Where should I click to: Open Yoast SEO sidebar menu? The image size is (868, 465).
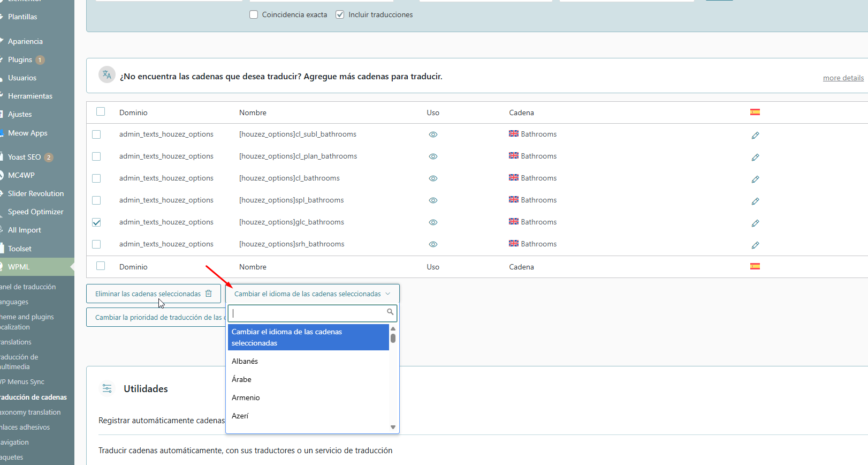click(24, 157)
